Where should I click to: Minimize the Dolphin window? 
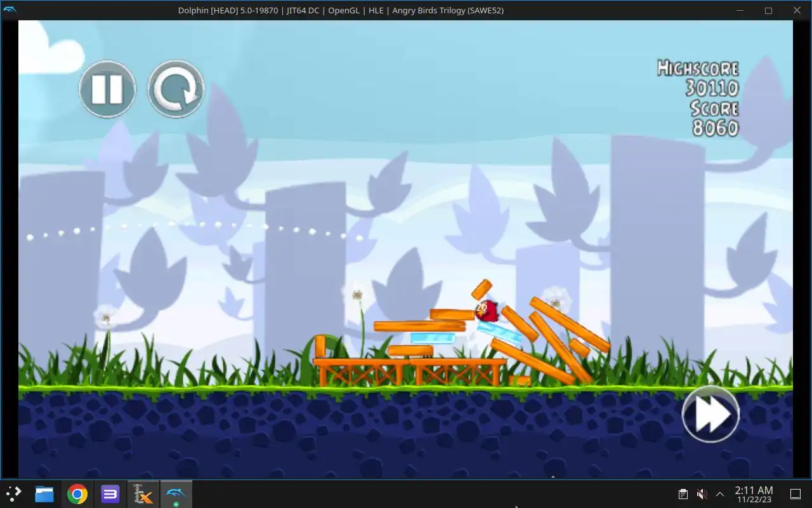(740, 10)
